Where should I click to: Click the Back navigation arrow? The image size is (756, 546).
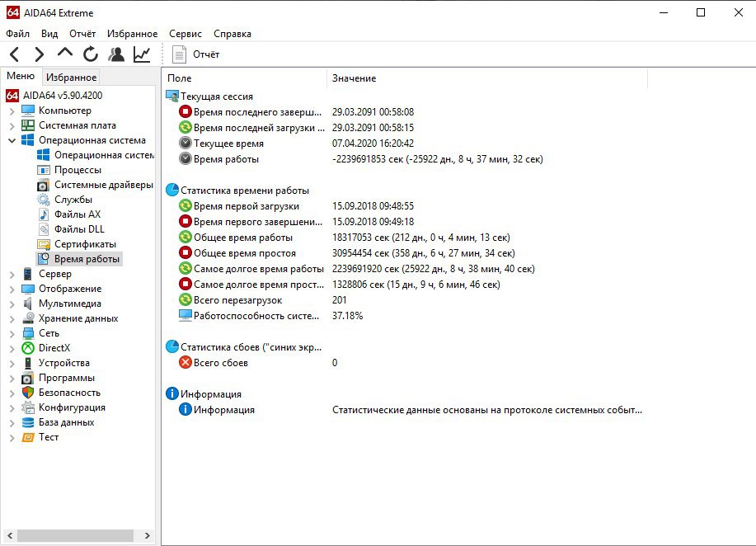pos(15,54)
